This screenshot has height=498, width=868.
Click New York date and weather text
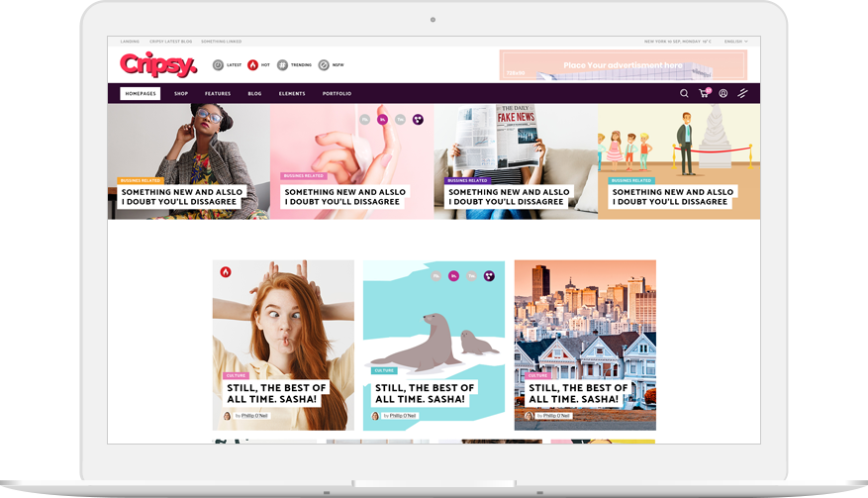tap(678, 42)
